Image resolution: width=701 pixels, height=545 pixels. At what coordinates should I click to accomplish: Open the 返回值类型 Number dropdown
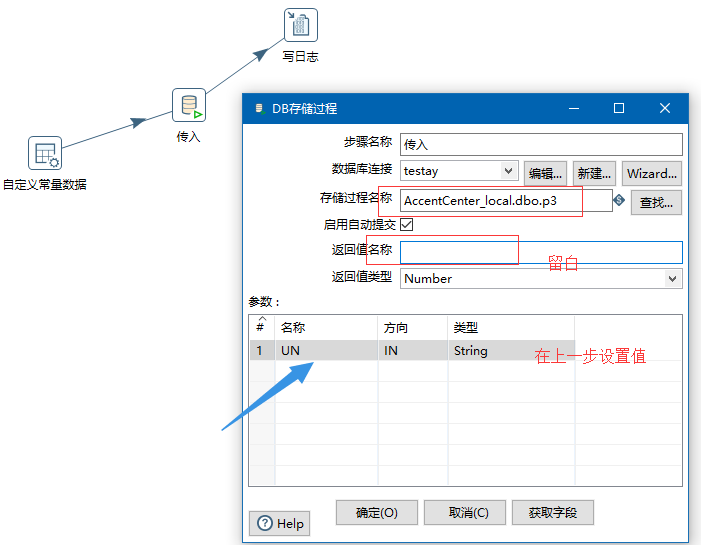point(672,279)
